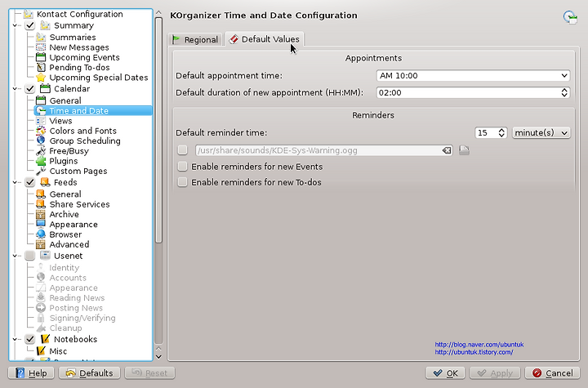Select Custom Pages under Calendar

pos(78,171)
